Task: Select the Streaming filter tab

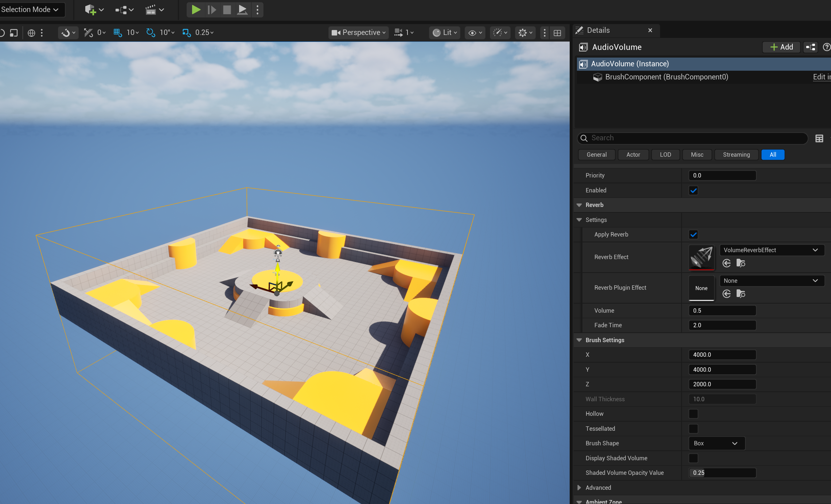Action: click(x=736, y=155)
